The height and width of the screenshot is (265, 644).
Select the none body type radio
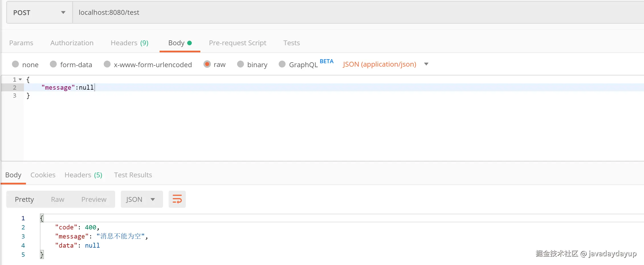15,64
